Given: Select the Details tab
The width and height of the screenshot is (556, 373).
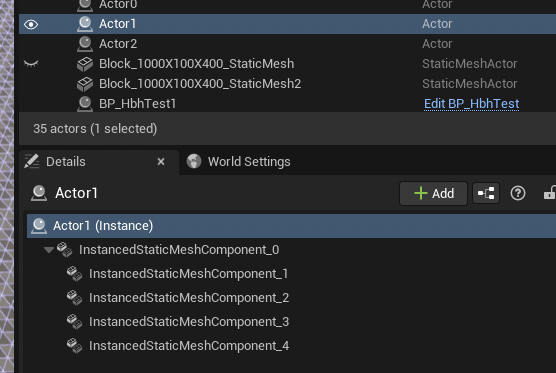Looking at the screenshot, I should (66, 162).
